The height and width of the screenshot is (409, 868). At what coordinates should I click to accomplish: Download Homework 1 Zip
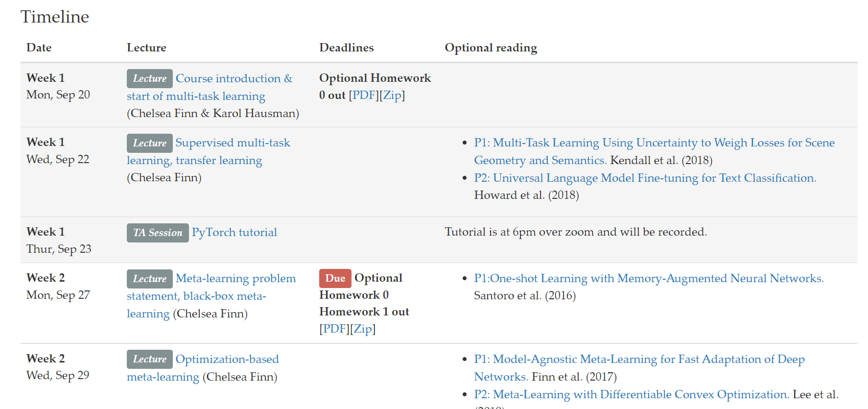(363, 329)
